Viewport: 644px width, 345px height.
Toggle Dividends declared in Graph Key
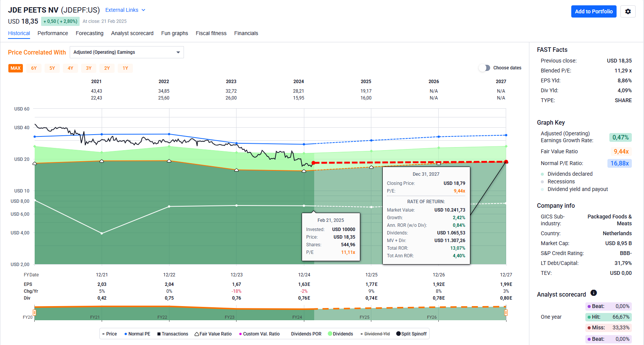pyautogui.click(x=570, y=174)
